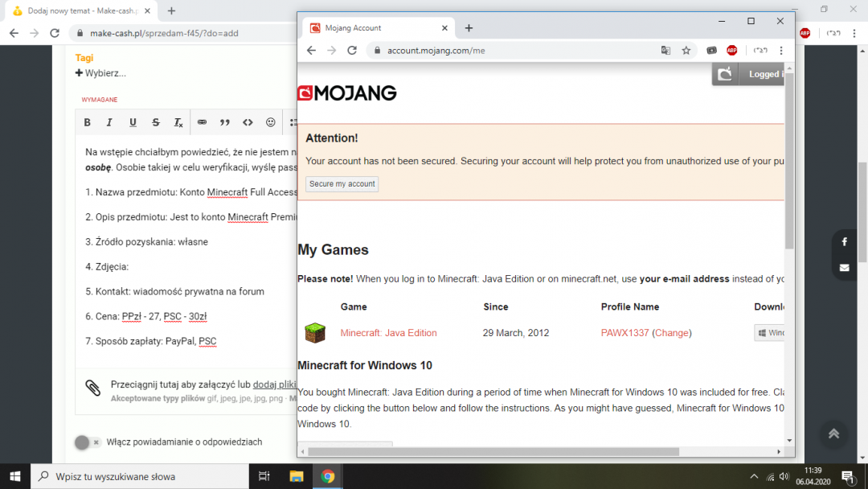Viewport: 868px width, 489px height.
Task: Show hidden system tray icons
Action: (x=754, y=476)
